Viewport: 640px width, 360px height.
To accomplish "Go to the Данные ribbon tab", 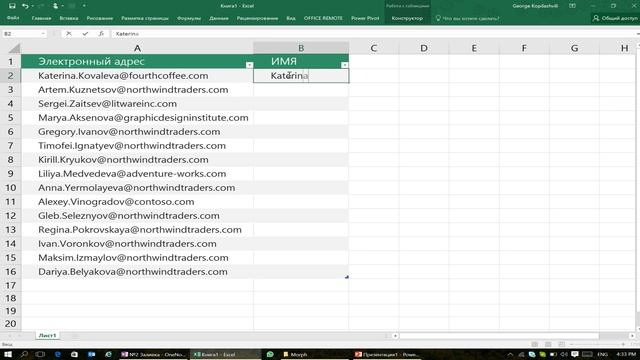I will [x=219, y=18].
